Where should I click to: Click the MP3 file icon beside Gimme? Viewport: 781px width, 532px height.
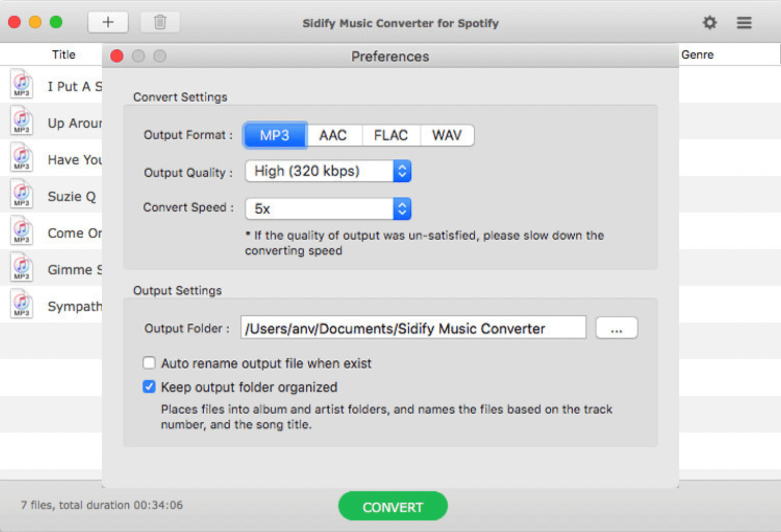pyautogui.click(x=21, y=268)
